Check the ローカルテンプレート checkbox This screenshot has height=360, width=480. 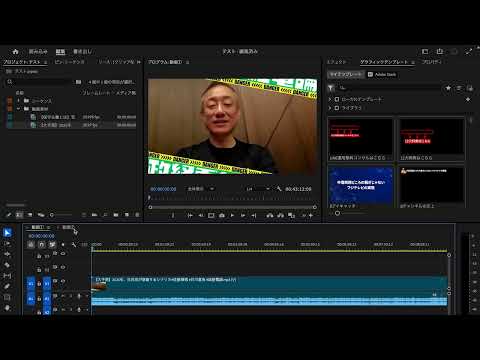coord(337,99)
